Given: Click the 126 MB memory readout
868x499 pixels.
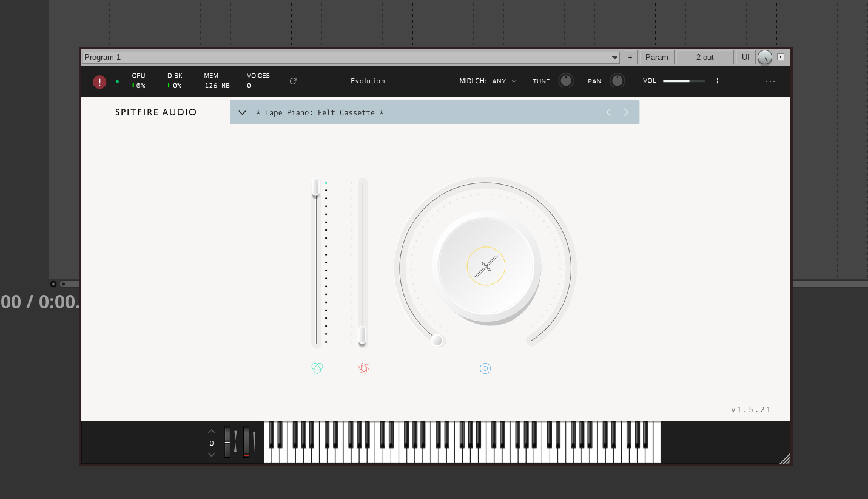Looking at the screenshot, I should (217, 86).
